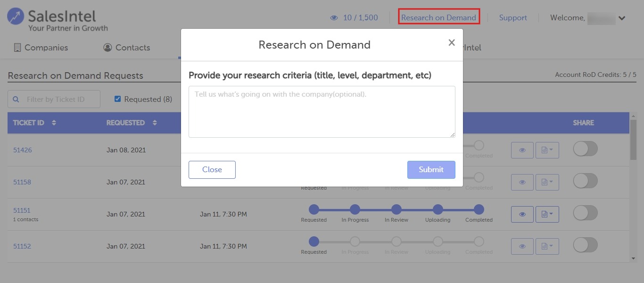Viewport: 644px width, 283px height.
Task: Open the Support link
Action: 513,18
